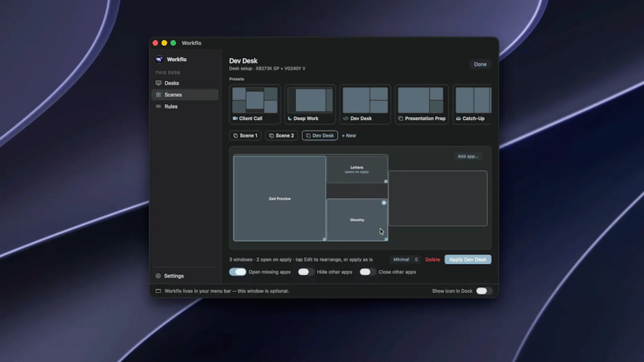This screenshot has height=362, width=644.
Task: Click the resize handle of Ghostty tile
Action: [386, 239]
